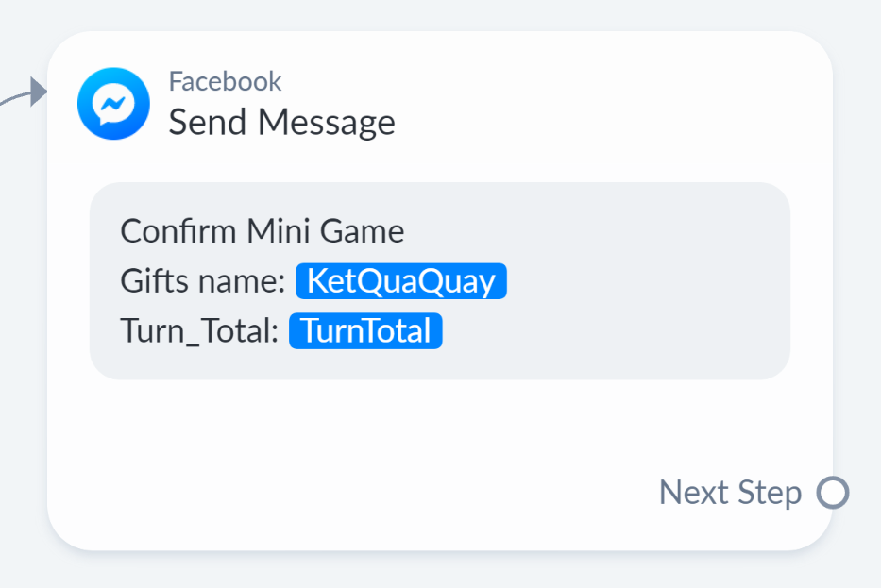
Task: Click the Facebook Messenger icon
Action: 113,103
